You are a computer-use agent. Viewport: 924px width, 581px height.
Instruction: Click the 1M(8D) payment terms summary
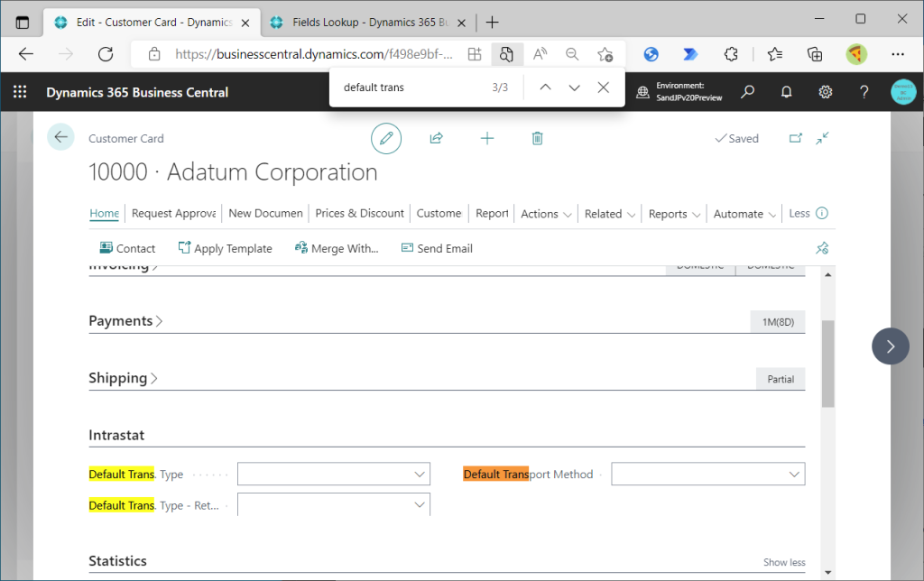tap(778, 322)
